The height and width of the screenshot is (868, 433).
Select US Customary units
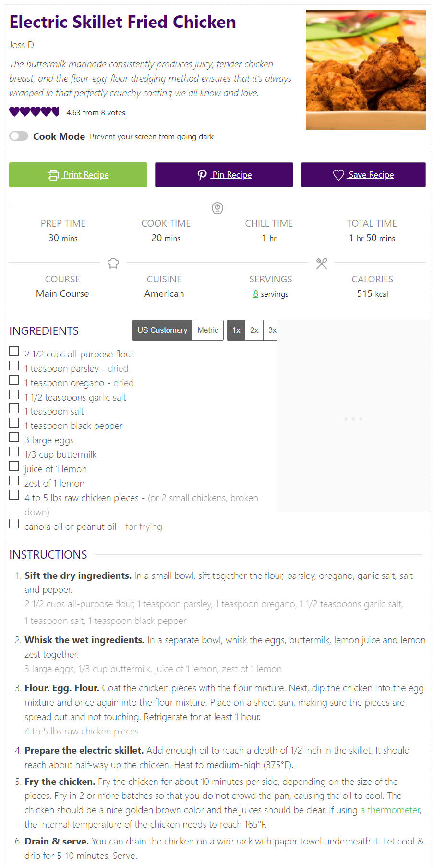pos(162,330)
